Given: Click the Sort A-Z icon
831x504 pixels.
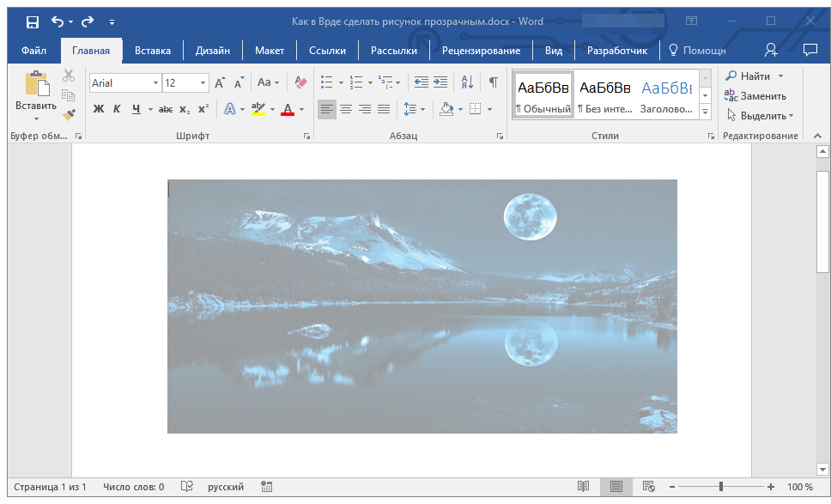Looking at the screenshot, I should point(467,83).
